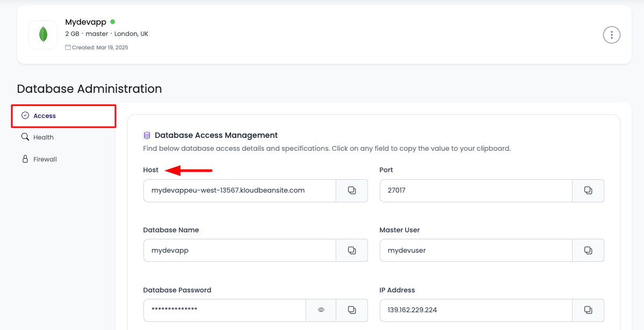This screenshot has width=644, height=330.
Task: Open the three-dot options menu
Action: [x=611, y=34]
